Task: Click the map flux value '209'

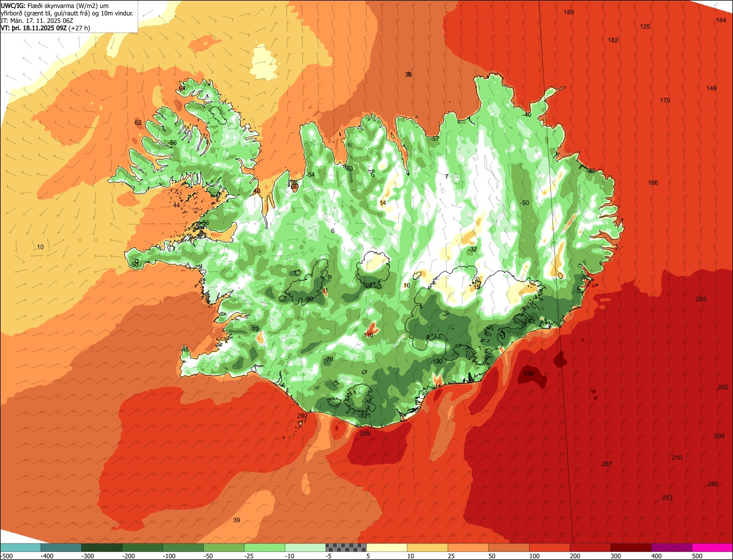Action: tap(719, 436)
